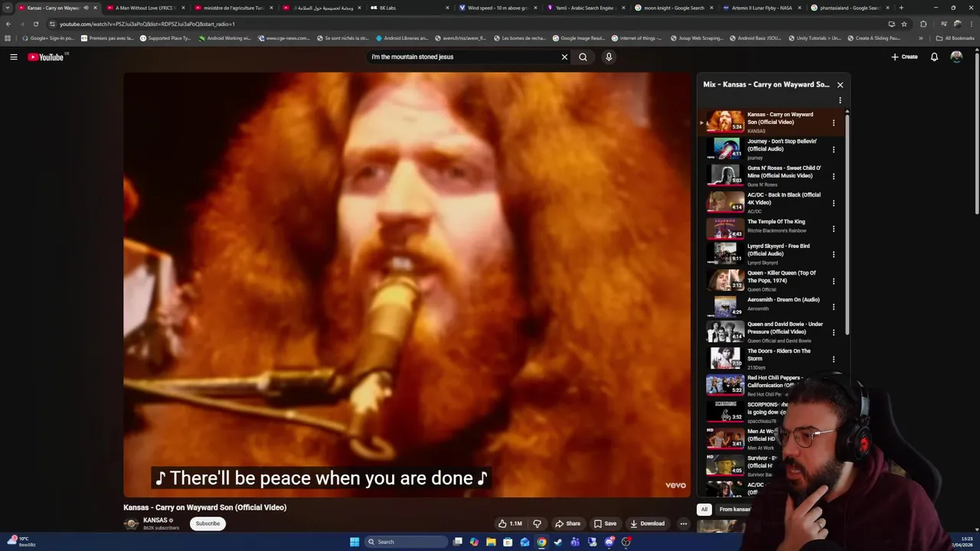The image size is (980, 551).
Task: Click the Create button
Action: (x=904, y=57)
